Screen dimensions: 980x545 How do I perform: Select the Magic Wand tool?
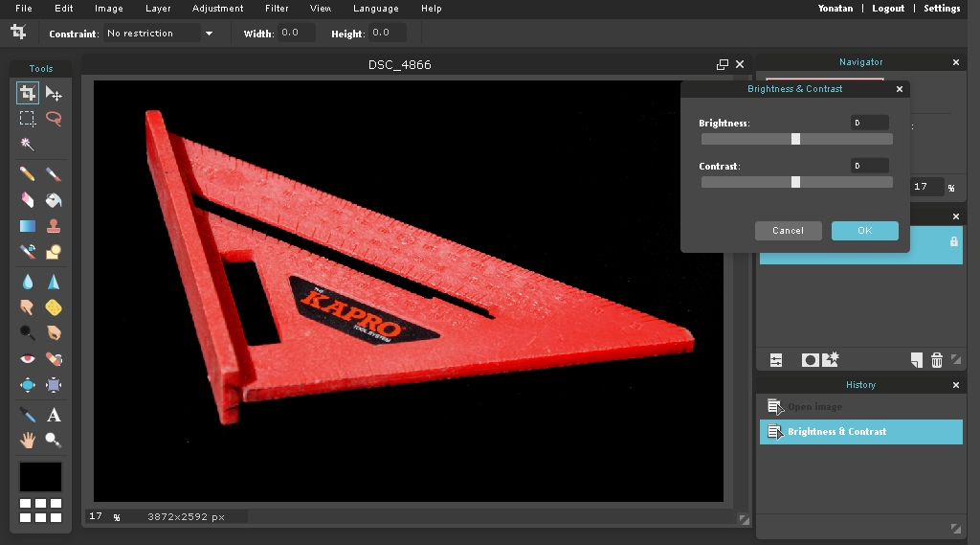click(x=28, y=144)
